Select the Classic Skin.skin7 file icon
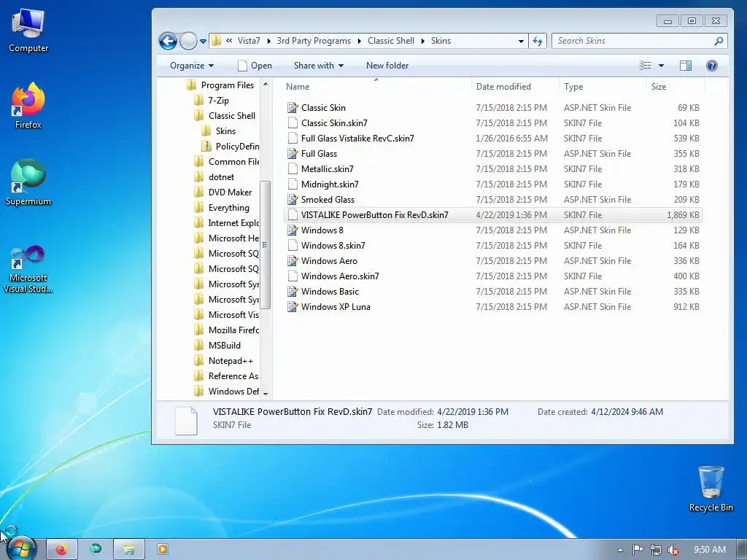The image size is (747, 560). coord(293,122)
